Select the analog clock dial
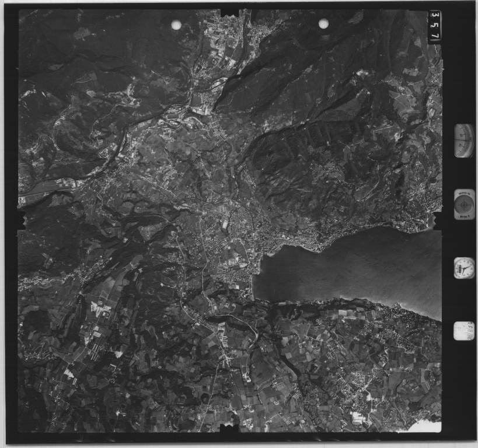478x448 pixels. click(464, 268)
